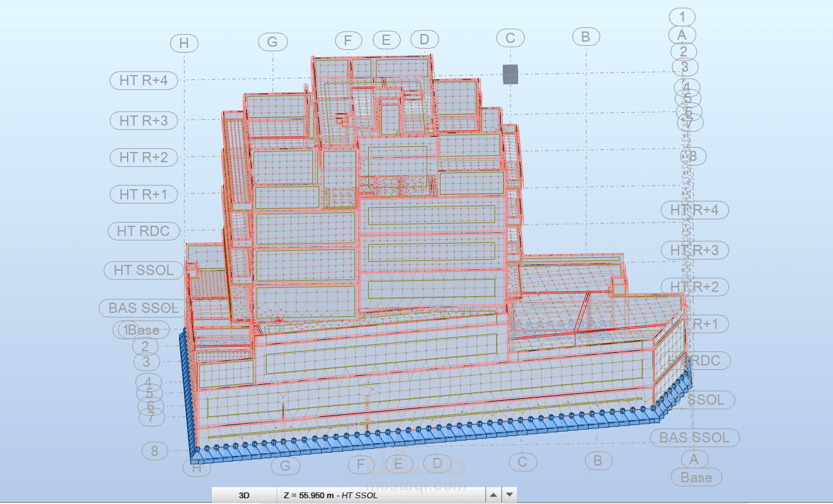The height and width of the screenshot is (504, 833).
Task: Select the gray hatched column near grid C
Action: pyautogui.click(x=510, y=74)
